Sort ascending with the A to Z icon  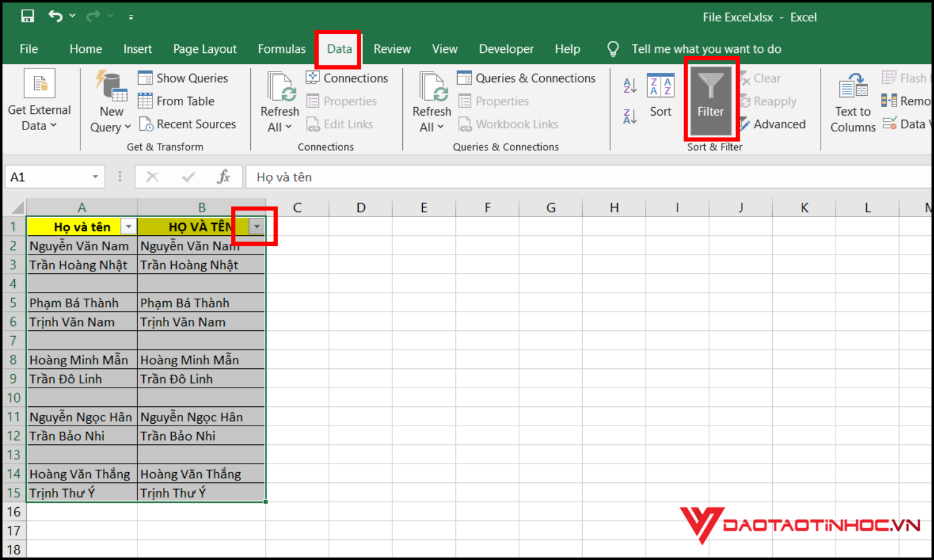tap(630, 85)
